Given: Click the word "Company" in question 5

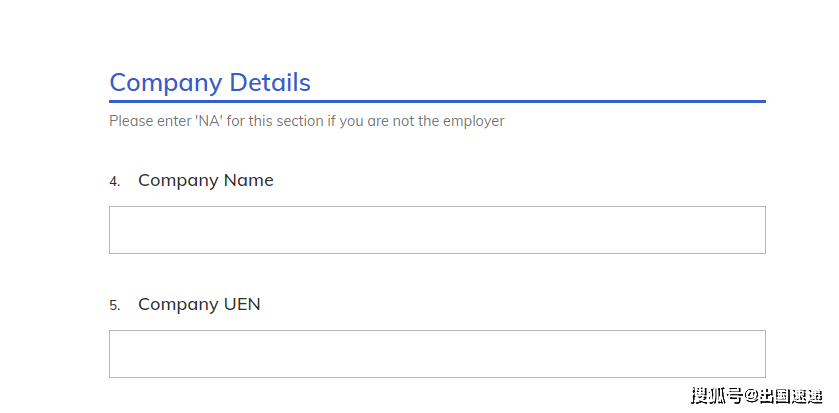Looking at the screenshot, I should pyautogui.click(x=178, y=305).
